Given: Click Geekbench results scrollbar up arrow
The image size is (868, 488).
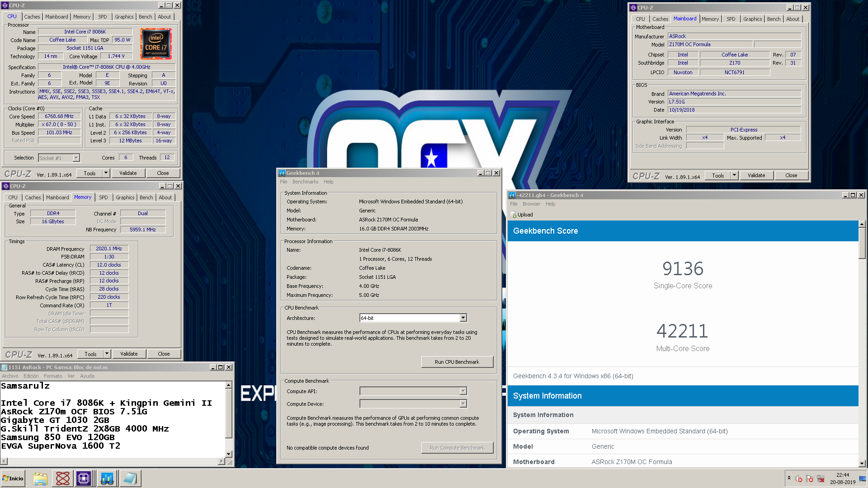Looking at the screenshot, I should (862, 224).
